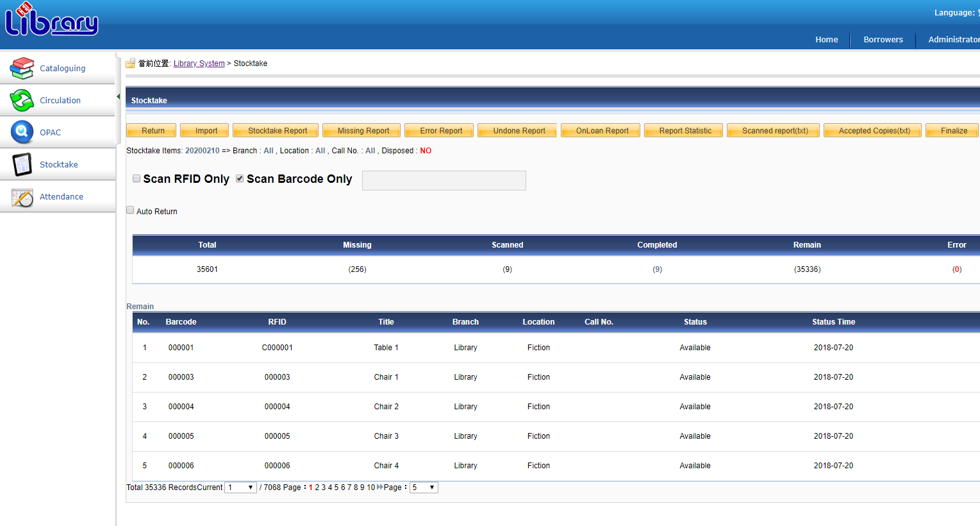The width and height of the screenshot is (980, 526).
Task: Click the Chair 2 title cell
Action: [386, 407]
